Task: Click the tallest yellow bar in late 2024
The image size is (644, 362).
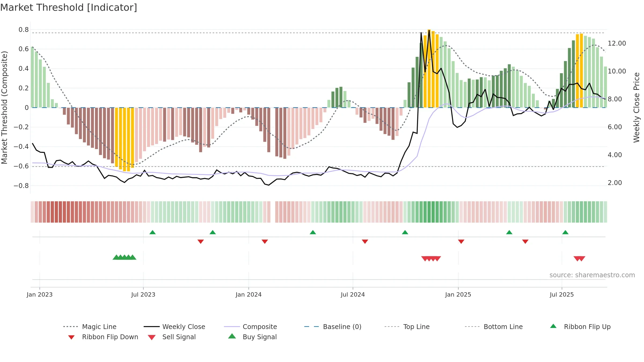Action: tap(429, 68)
